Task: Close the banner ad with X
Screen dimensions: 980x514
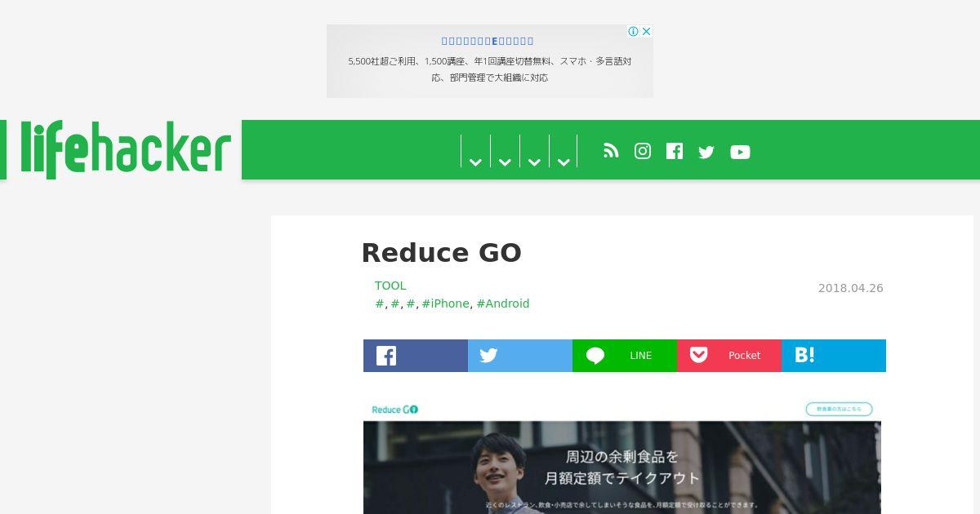Action: (646, 31)
